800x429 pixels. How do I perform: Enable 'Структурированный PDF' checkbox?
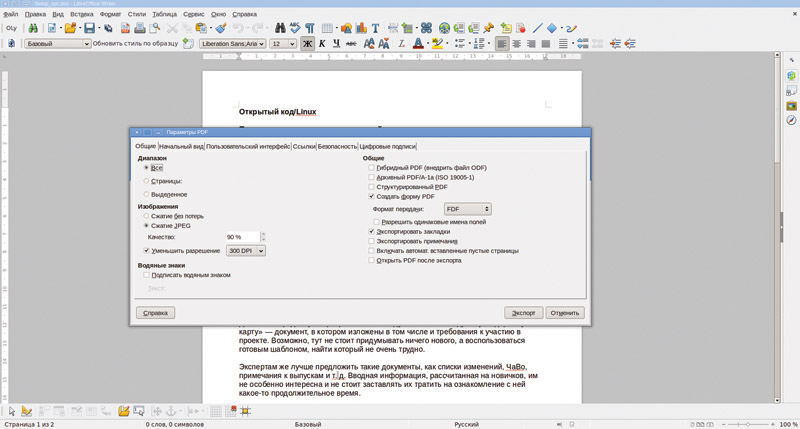coord(371,187)
